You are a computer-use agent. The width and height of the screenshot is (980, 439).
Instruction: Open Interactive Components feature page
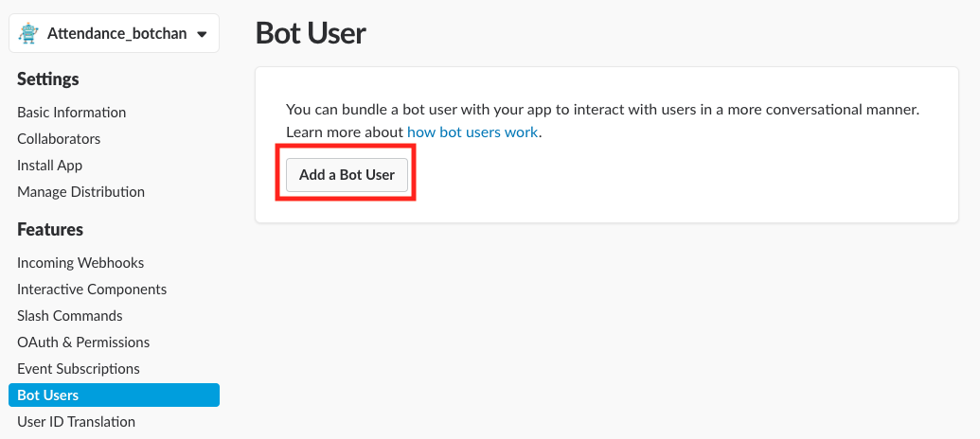point(92,290)
